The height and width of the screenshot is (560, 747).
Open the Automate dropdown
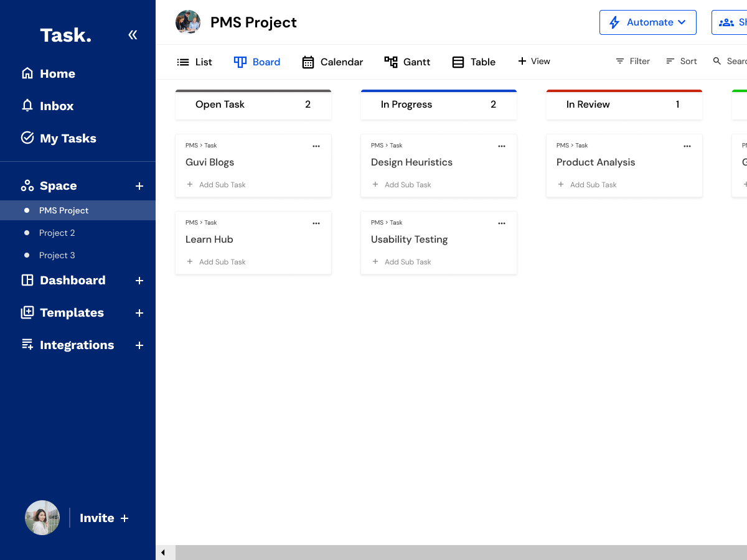[x=647, y=22]
